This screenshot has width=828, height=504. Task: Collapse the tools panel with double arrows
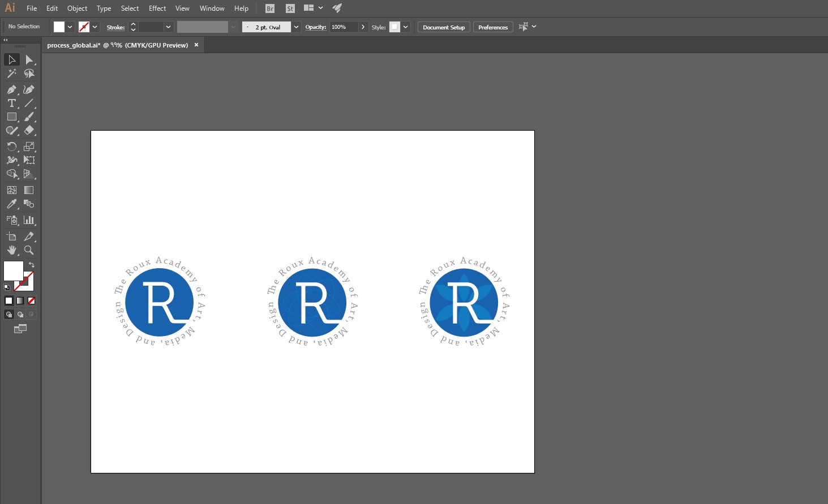(6, 40)
